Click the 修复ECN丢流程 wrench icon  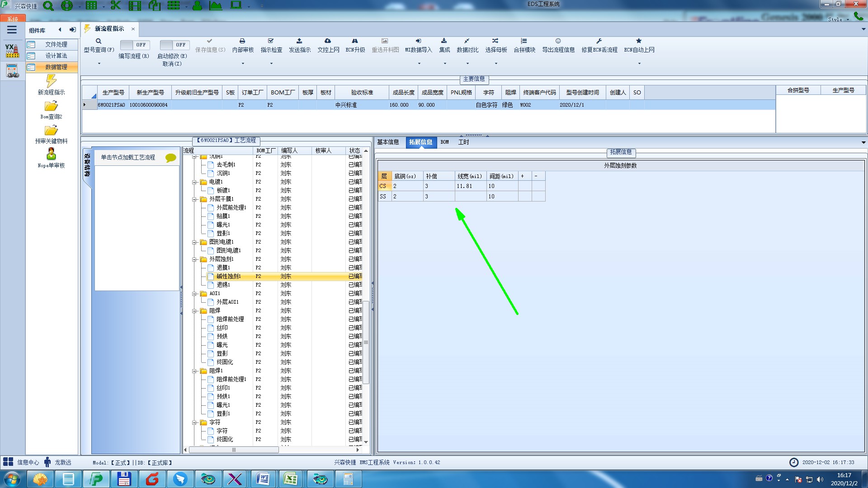[x=599, y=41]
